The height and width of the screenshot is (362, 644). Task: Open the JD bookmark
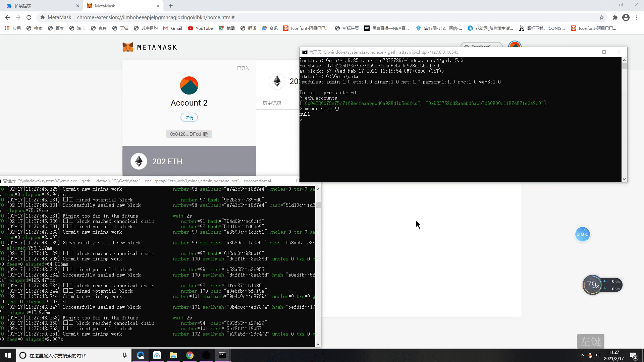[99, 28]
